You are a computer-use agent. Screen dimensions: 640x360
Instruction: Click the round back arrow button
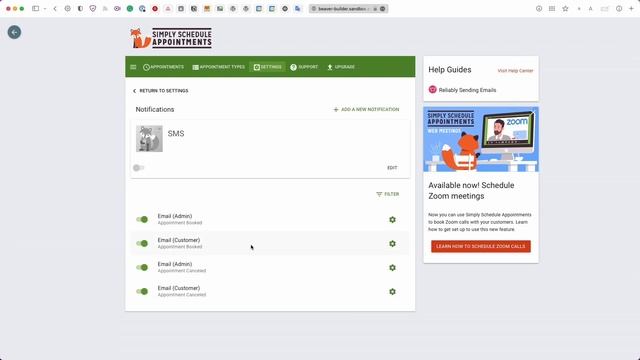tap(14, 32)
